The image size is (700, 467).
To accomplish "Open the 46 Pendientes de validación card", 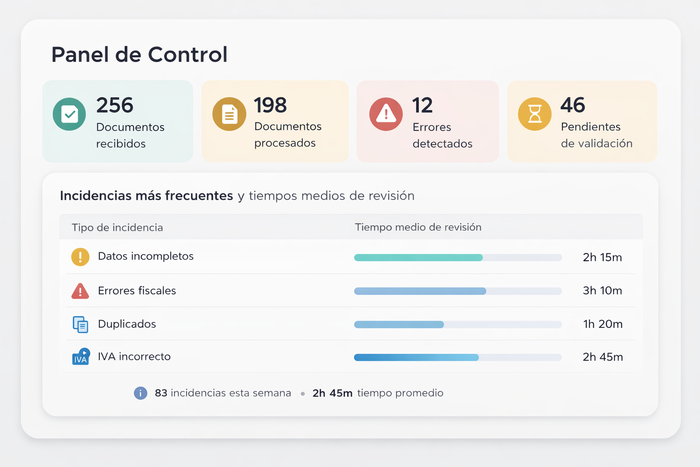I will click(582, 121).
